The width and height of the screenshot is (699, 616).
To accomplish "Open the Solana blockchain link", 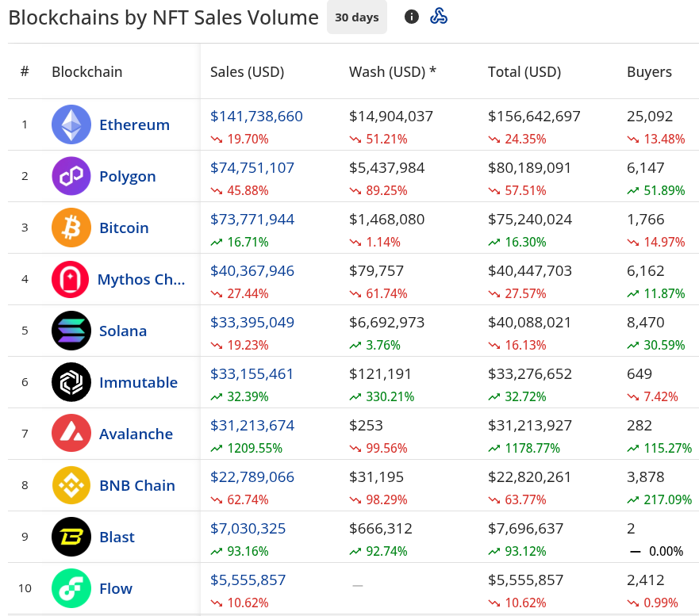I will point(123,331).
